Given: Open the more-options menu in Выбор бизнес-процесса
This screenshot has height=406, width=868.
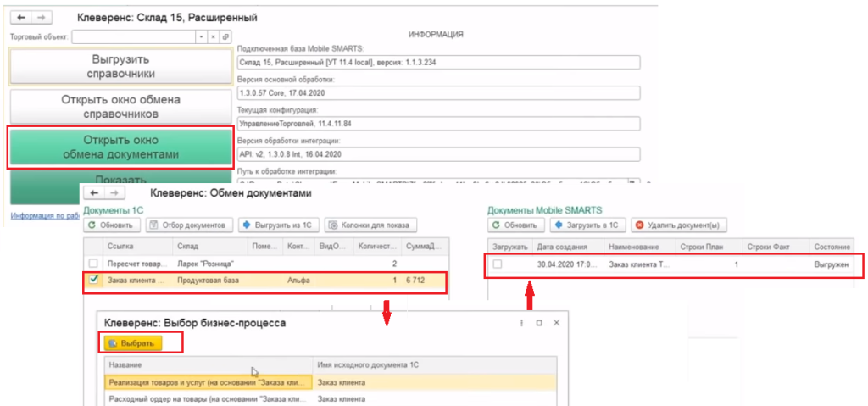Looking at the screenshot, I should tap(521, 323).
